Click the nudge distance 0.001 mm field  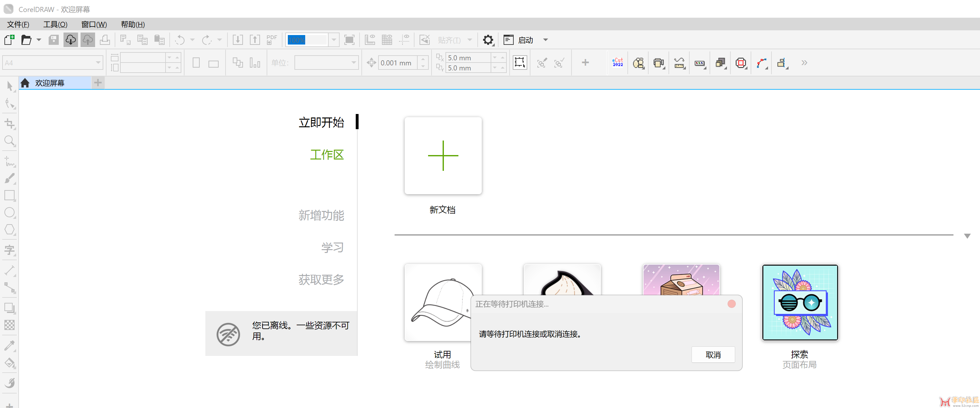coord(397,63)
